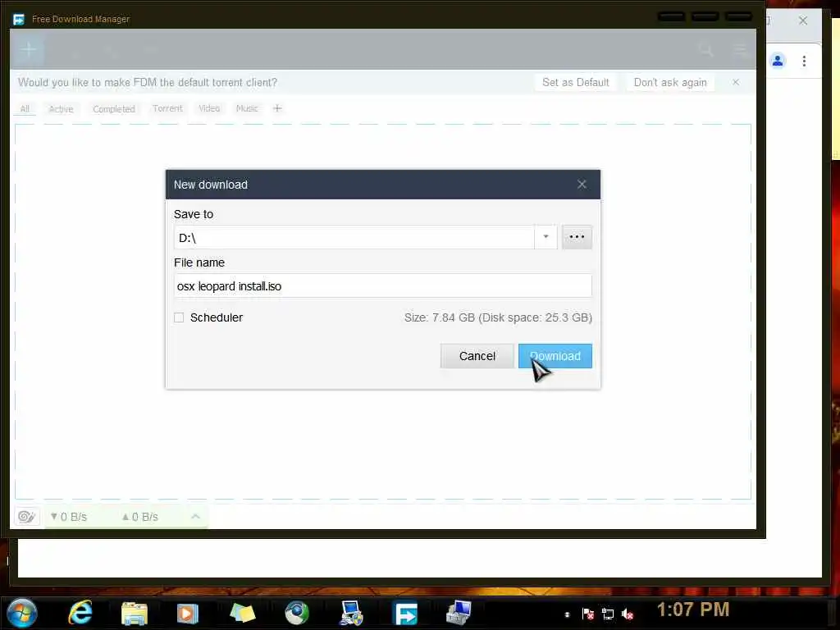The width and height of the screenshot is (840, 630).
Task: Click Set as Default button
Action: 575,83
